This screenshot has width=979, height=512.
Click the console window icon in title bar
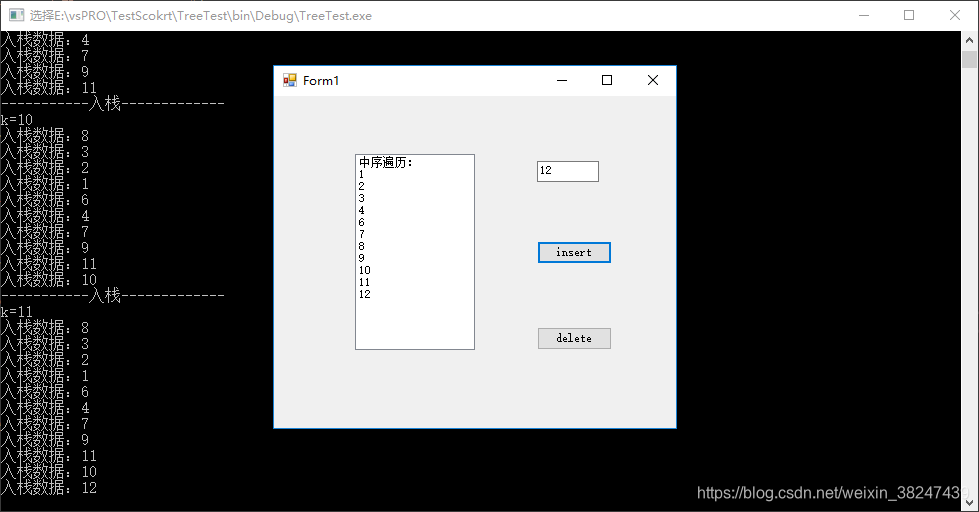16,15
